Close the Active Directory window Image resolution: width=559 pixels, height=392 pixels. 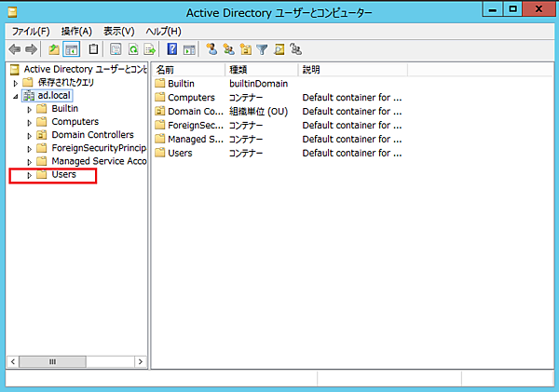click(x=539, y=9)
